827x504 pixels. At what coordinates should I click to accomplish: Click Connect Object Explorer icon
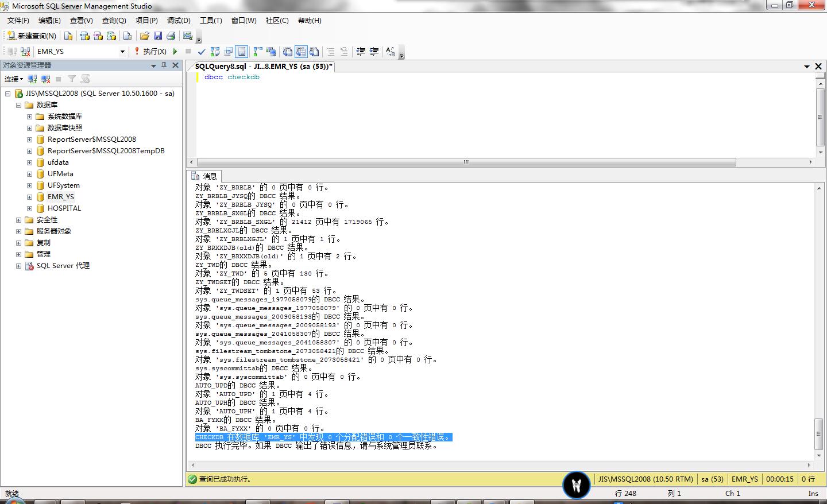[x=33, y=79]
